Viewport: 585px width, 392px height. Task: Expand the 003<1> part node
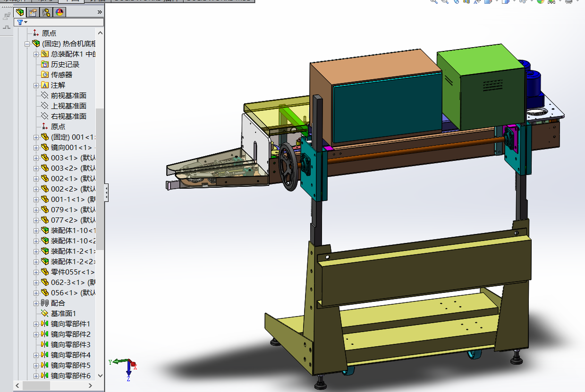[36, 158]
